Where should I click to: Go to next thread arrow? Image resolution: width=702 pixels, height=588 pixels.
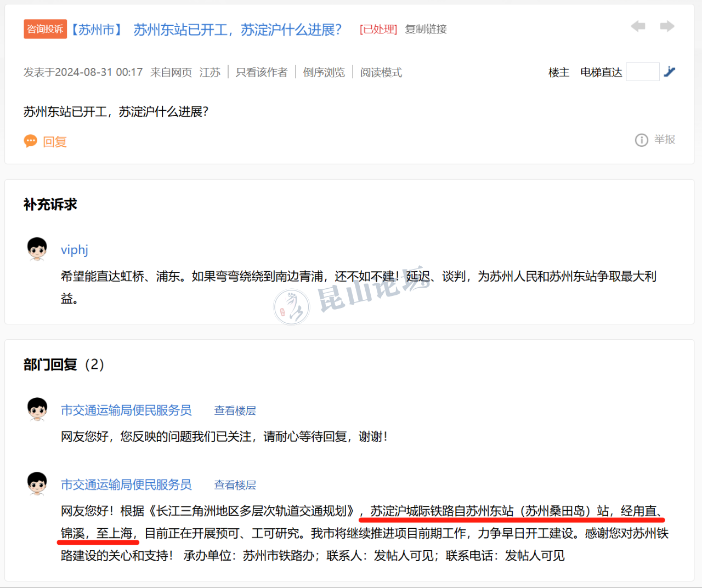(x=667, y=26)
